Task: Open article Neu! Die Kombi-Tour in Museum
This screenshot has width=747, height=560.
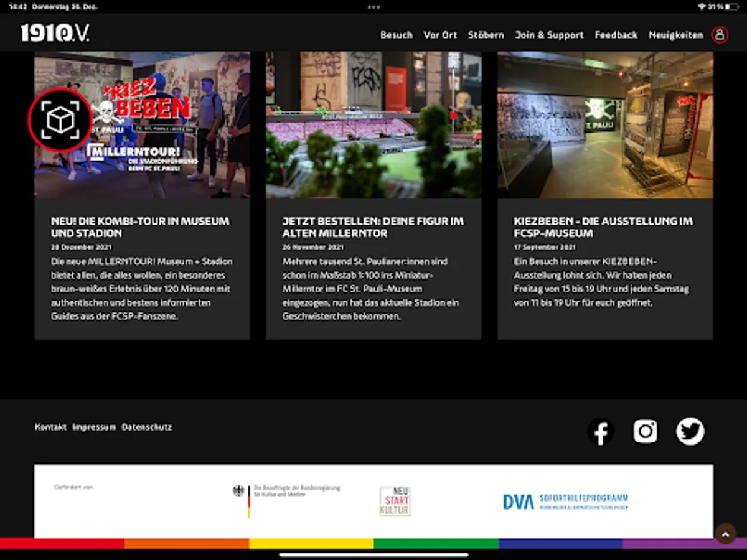Action: 140,227
